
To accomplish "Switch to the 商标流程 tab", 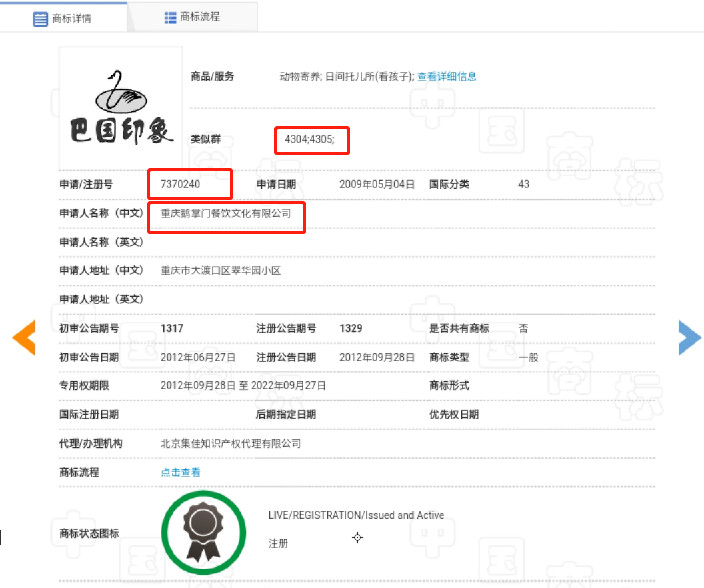I will 193,17.
